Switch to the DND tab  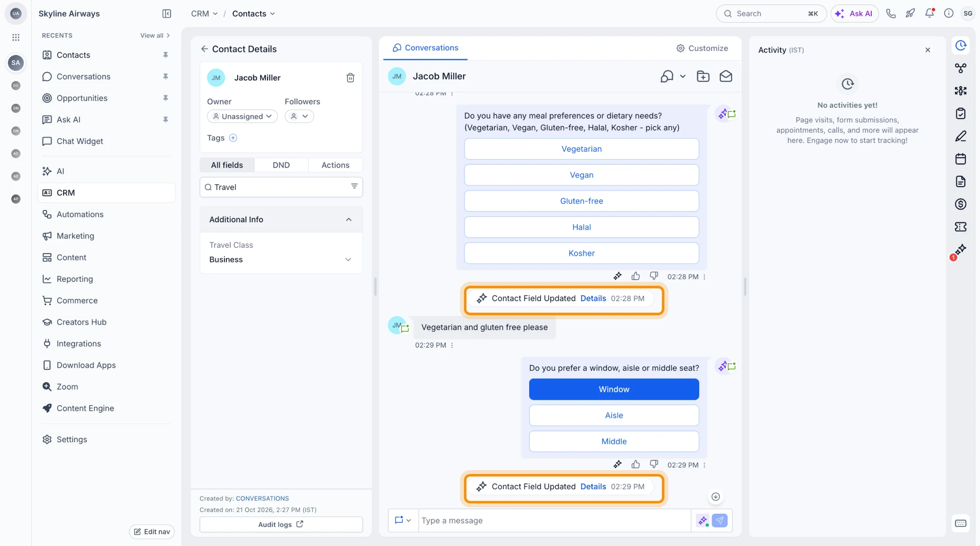(x=281, y=165)
